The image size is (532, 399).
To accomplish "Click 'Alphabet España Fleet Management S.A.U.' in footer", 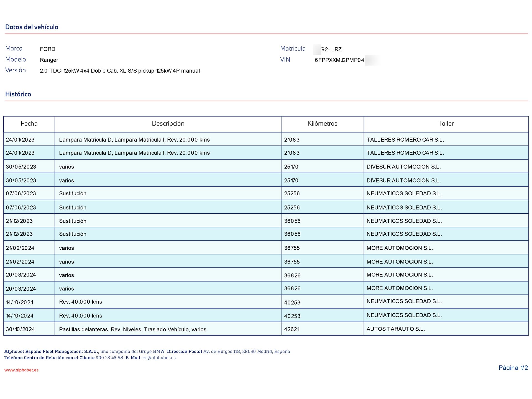I will pos(51,351).
